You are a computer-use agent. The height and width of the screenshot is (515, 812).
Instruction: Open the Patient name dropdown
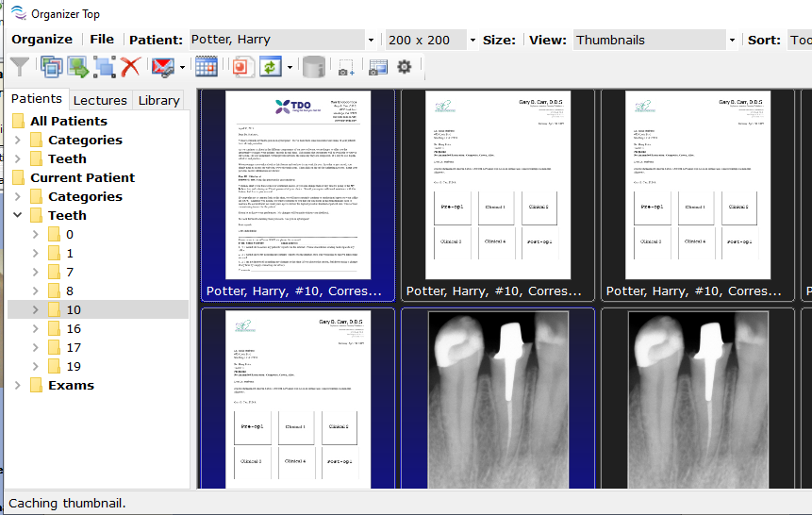[371, 41]
